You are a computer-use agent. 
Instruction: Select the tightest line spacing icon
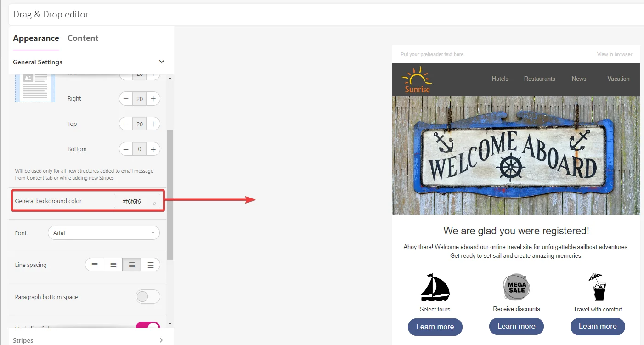point(95,265)
